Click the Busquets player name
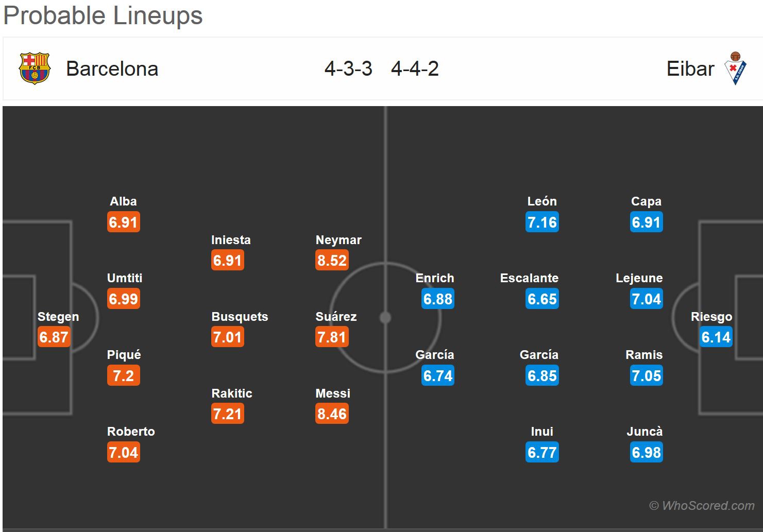The width and height of the screenshot is (763, 532). [x=240, y=317]
